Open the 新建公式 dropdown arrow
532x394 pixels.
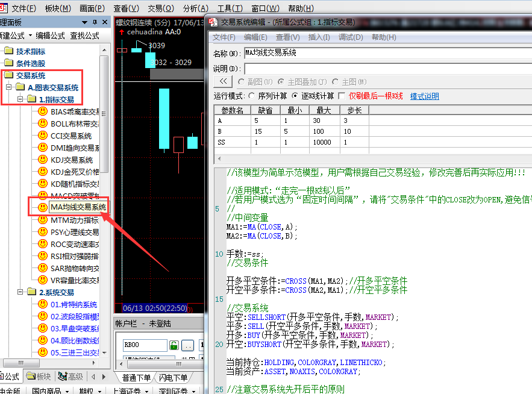[30, 36]
